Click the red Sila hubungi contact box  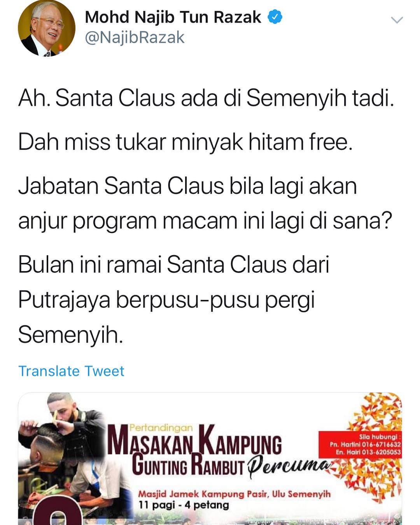(360, 444)
